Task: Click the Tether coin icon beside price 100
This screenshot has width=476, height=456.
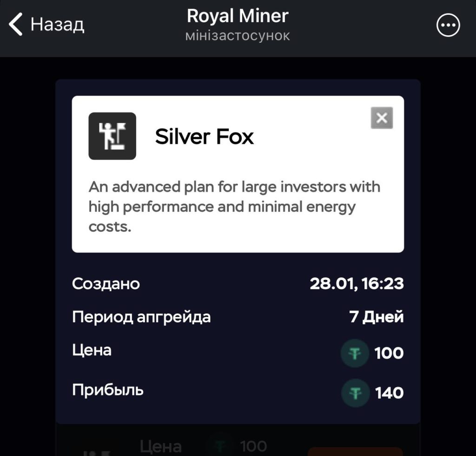Action: tap(355, 354)
